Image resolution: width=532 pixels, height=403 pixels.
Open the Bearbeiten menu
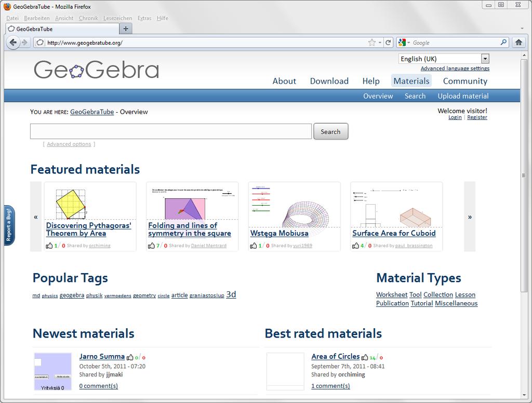pyautogui.click(x=37, y=18)
